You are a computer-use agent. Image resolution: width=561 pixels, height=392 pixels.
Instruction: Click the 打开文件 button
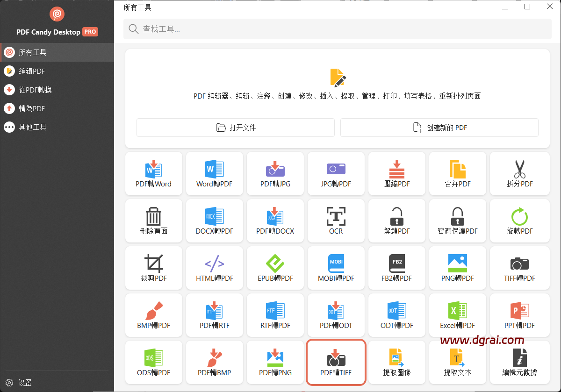235,127
